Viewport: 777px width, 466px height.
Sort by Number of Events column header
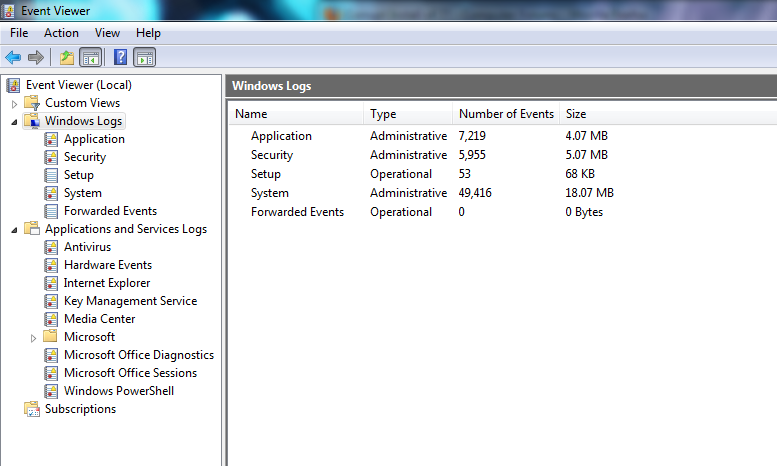click(506, 114)
